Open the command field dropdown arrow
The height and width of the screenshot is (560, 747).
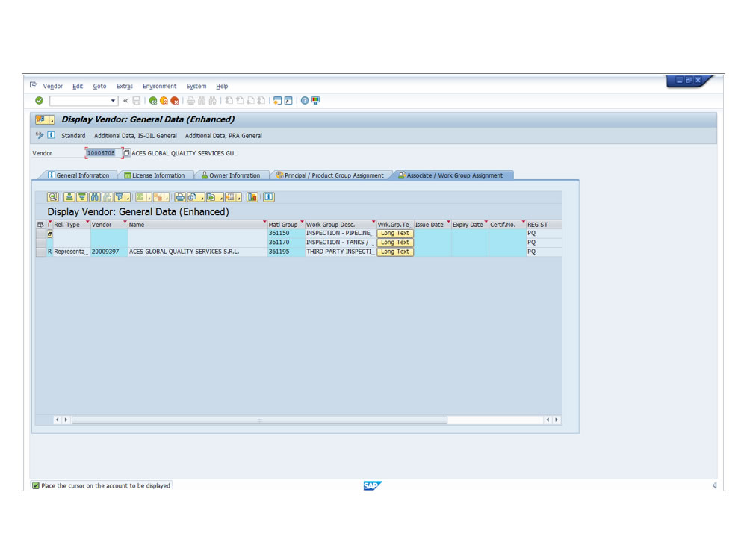pyautogui.click(x=114, y=101)
